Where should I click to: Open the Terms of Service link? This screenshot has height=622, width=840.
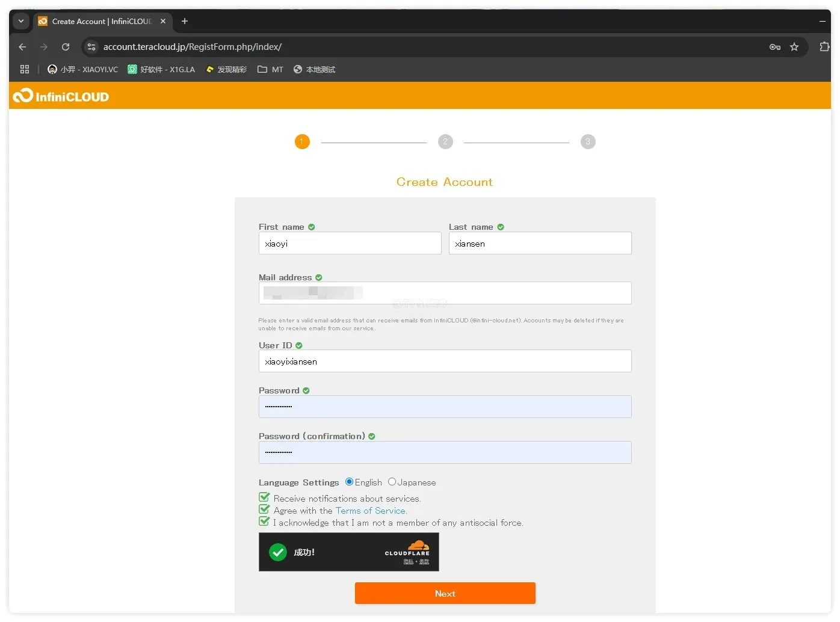coord(371,511)
